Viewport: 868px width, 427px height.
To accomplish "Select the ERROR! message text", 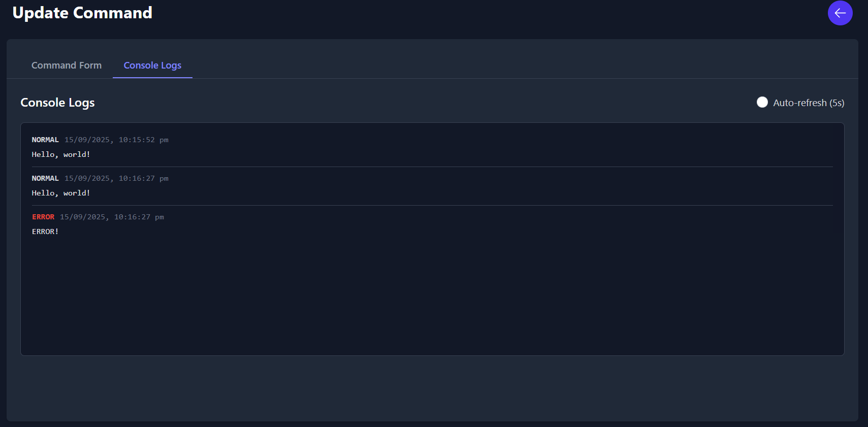I will pos(45,232).
